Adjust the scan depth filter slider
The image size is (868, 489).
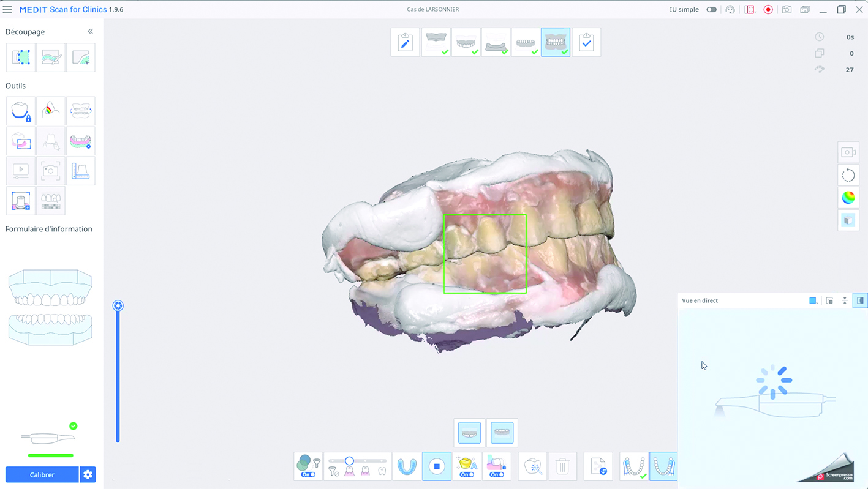pyautogui.click(x=349, y=461)
